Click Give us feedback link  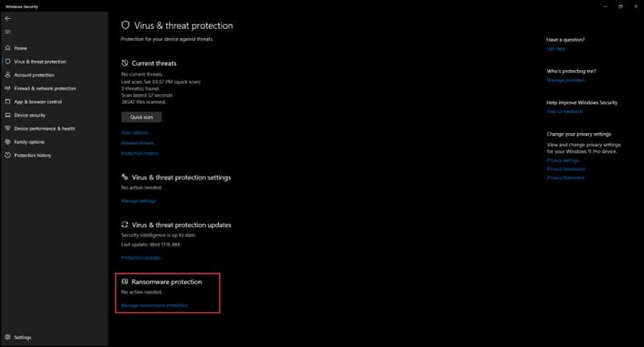(x=565, y=112)
